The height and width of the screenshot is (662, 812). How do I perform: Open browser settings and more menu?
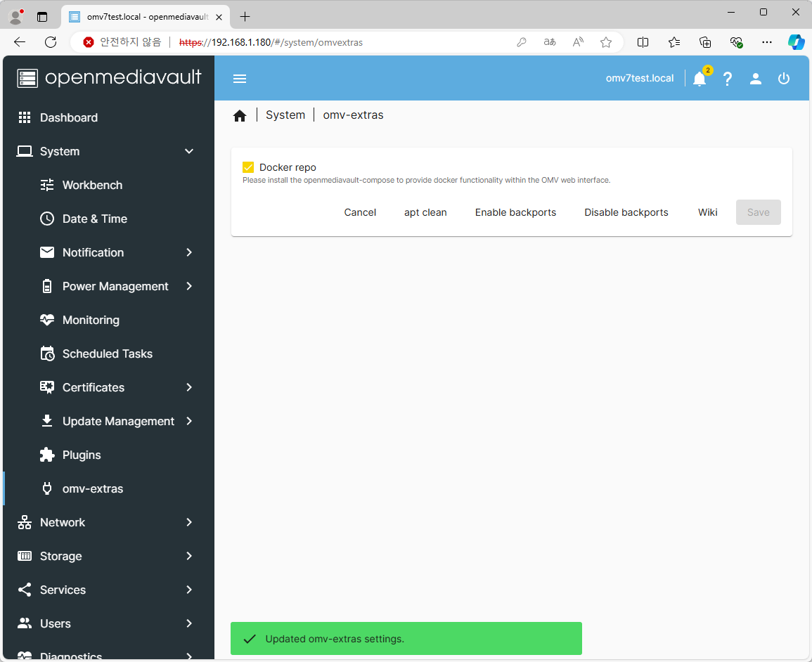[x=767, y=42]
